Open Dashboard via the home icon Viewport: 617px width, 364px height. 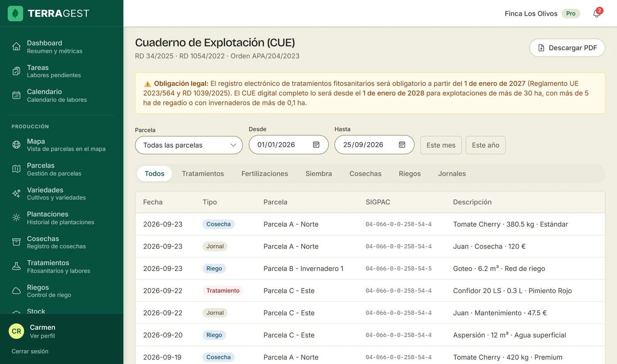tap(16, 47)
